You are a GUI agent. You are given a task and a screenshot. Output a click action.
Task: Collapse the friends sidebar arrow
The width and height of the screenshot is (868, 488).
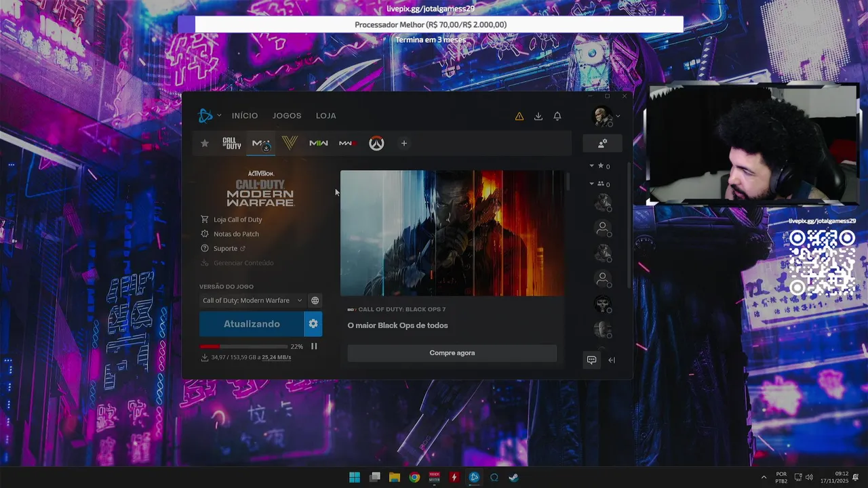pyautogui.click(x=612, y=360)
